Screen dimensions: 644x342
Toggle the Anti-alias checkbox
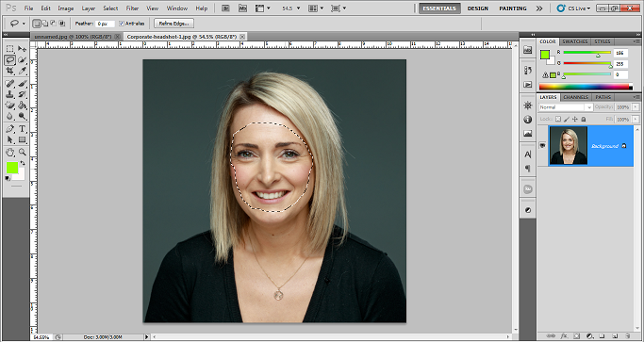click(121, 24)
